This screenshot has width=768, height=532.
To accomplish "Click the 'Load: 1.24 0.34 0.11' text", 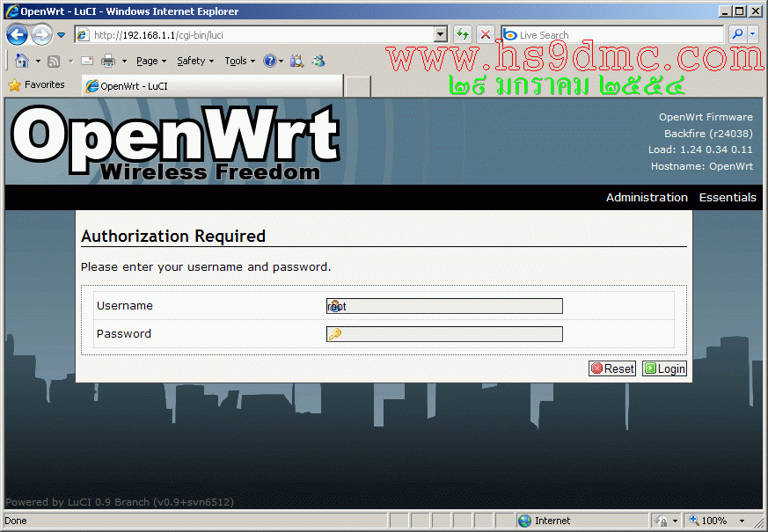I will click(700, 149).
